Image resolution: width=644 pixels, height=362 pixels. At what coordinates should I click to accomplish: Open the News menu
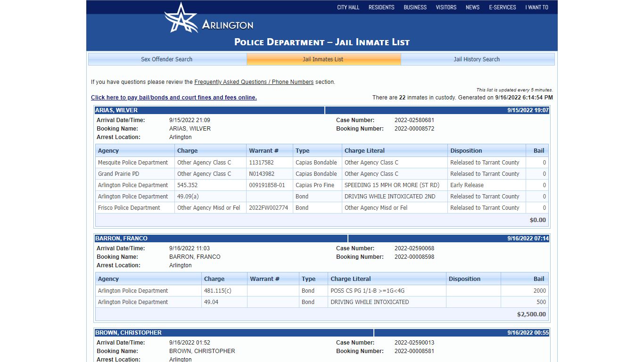coord(472,7)
